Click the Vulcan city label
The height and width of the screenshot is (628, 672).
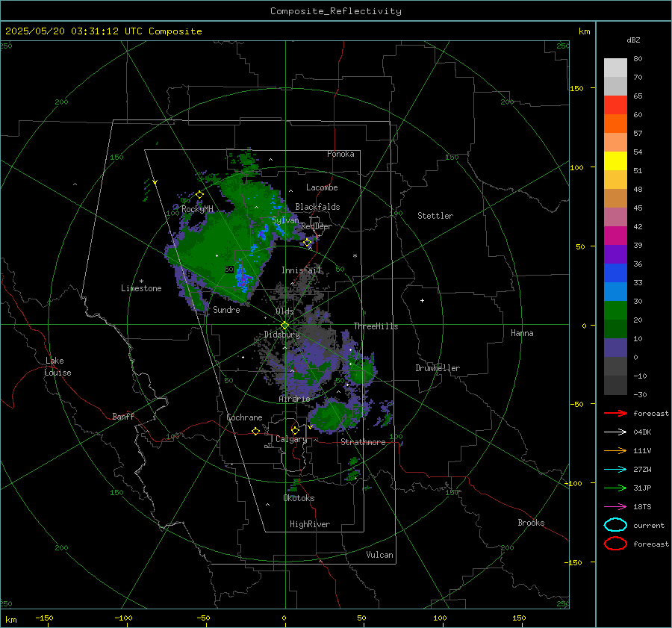379,555
